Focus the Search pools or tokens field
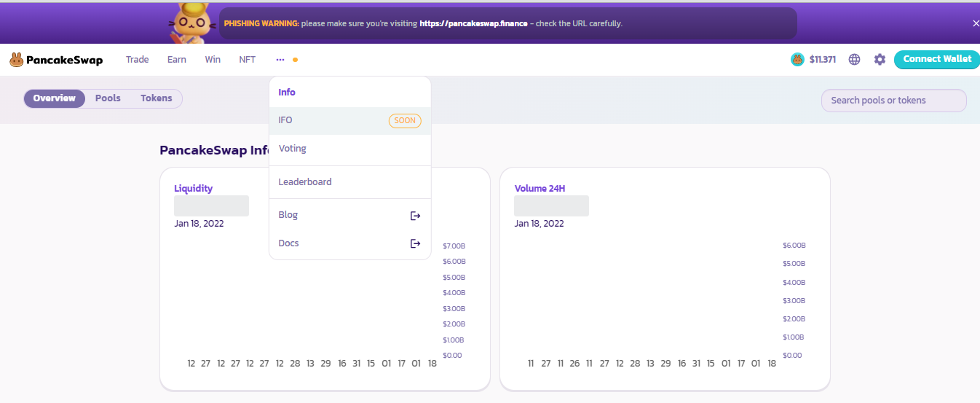 tap(894, 101)
